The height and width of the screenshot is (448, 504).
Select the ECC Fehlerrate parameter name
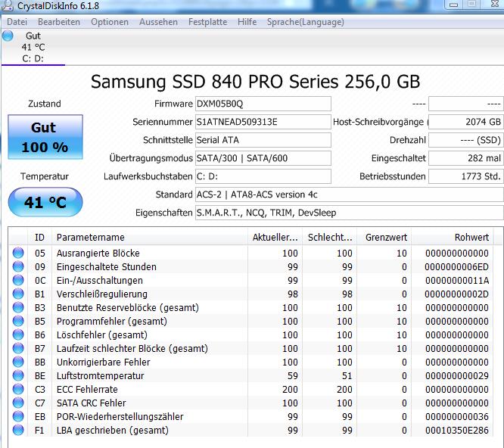(x=87, y=390)
